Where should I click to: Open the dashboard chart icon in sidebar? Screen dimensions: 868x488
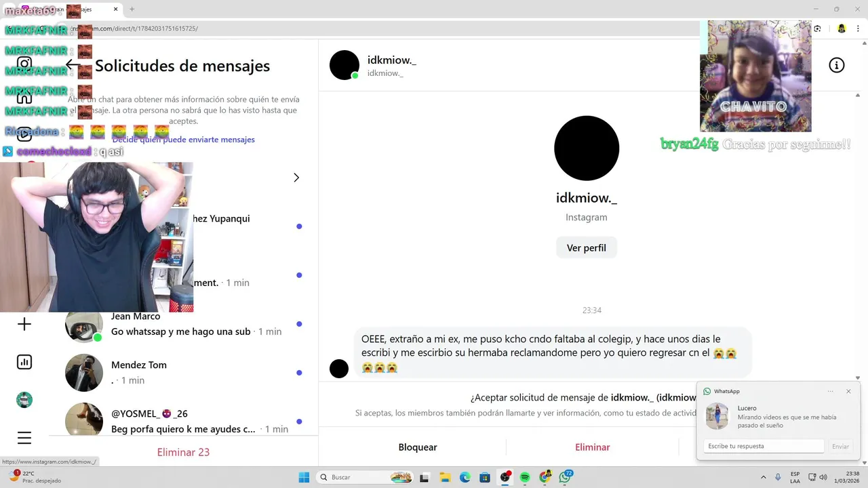click(24, 362)
